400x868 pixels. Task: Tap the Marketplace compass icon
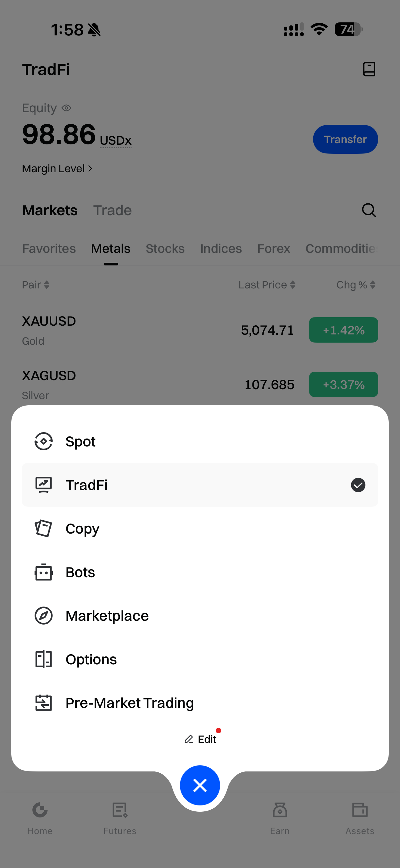click(44, 616)
